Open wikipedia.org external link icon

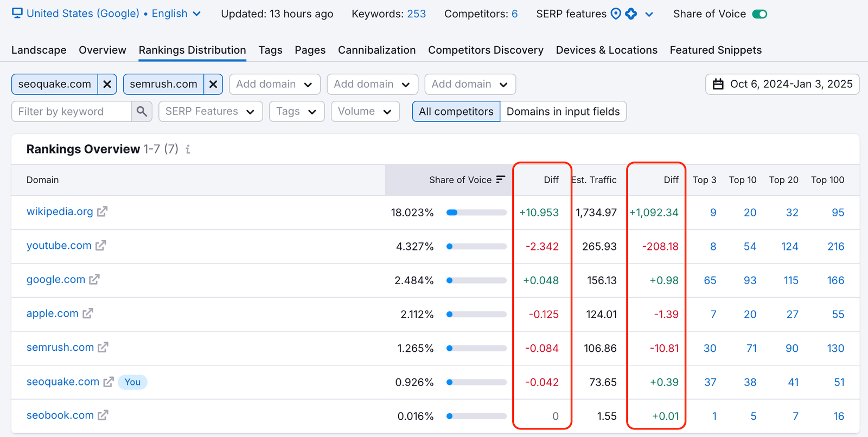point(102,211)
